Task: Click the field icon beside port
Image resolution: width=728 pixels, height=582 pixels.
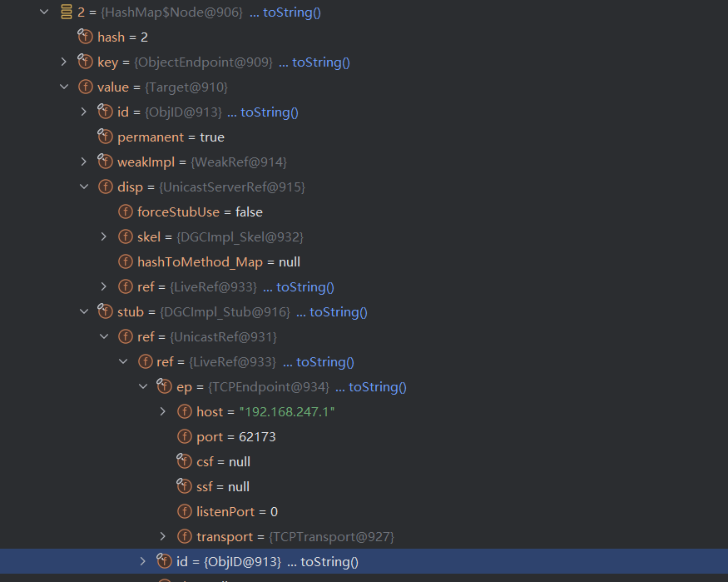Action: click(184, 436)
